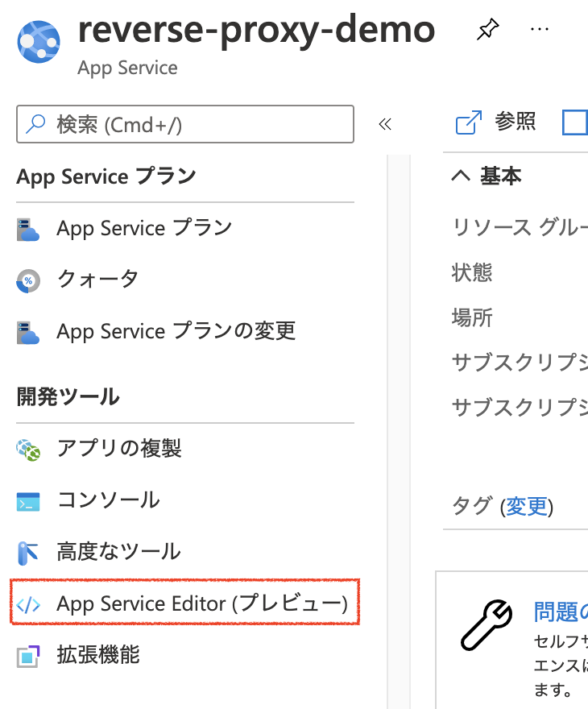Click the 場所 label
This screenshot has height=709, width=588.
(x=472, y=317)
